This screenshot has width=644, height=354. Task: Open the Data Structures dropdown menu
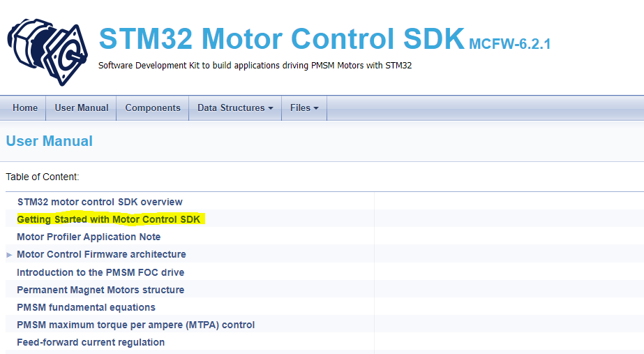pyautogui.click(x=235, y=108)
